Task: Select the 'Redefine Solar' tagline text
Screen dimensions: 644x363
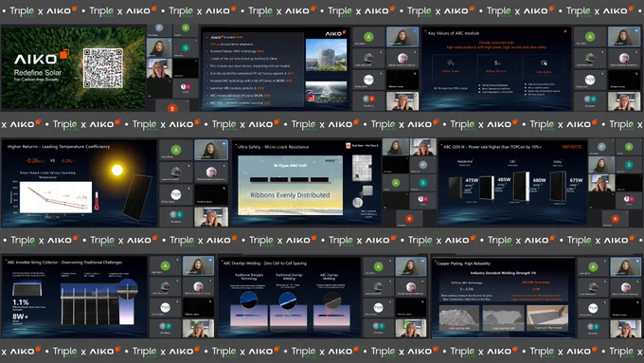Action: tap(38, 73)
